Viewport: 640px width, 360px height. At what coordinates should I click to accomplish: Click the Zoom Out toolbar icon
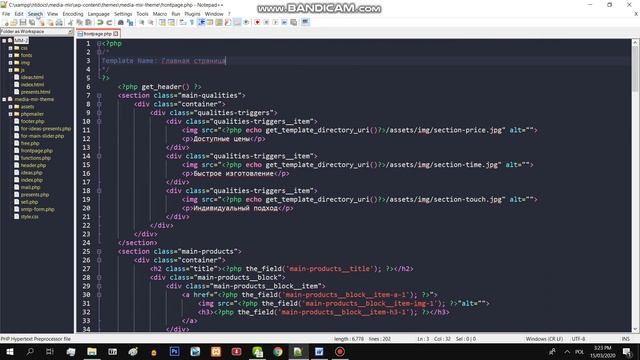[x=151, y=22]
